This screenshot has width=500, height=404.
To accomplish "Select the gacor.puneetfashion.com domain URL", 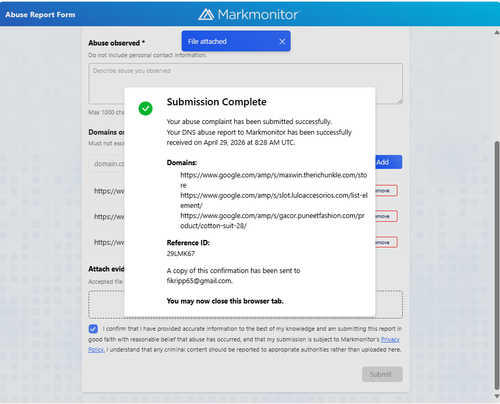I will point(273,221).
